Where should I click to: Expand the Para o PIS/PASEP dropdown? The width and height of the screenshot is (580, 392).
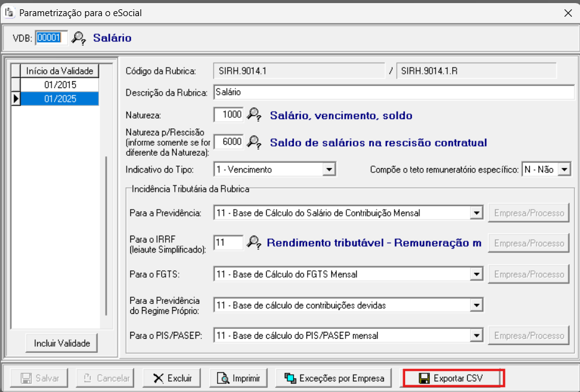[x=476, y=336]
